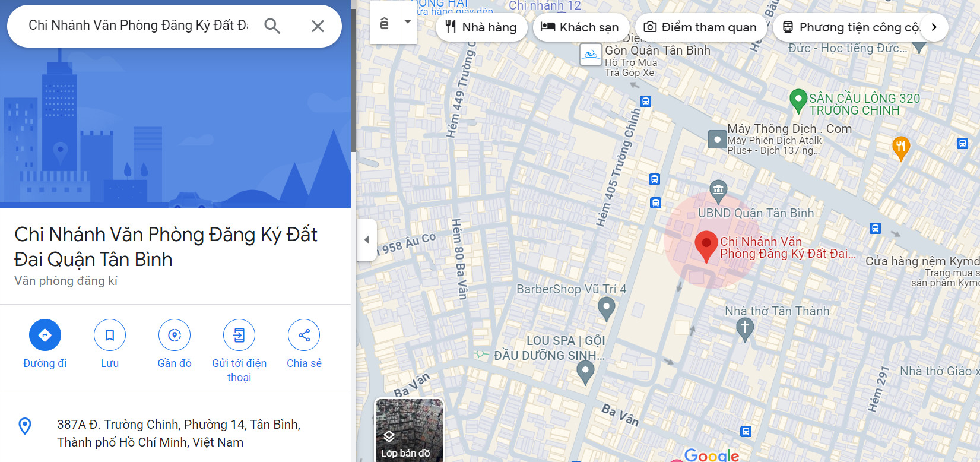Click the search box text field

[138, 26]
